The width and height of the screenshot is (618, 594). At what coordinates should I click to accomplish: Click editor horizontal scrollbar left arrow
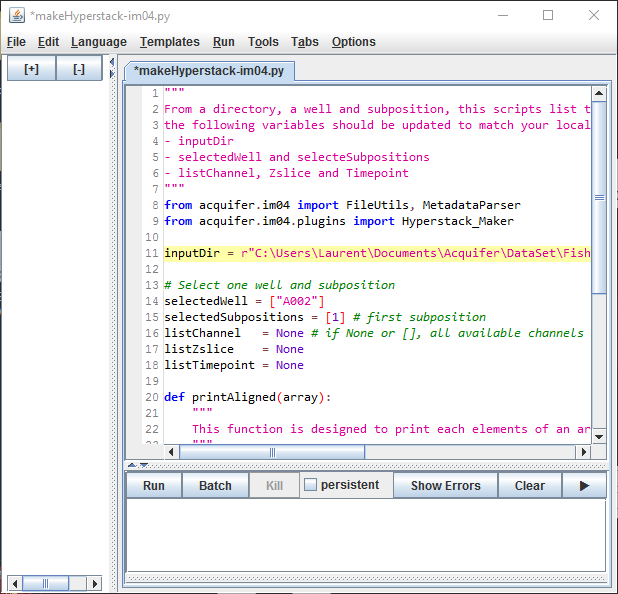171,452
